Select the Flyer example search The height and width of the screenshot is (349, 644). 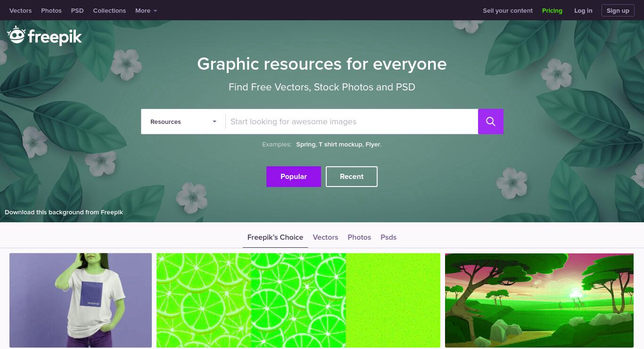click(373, 145)
